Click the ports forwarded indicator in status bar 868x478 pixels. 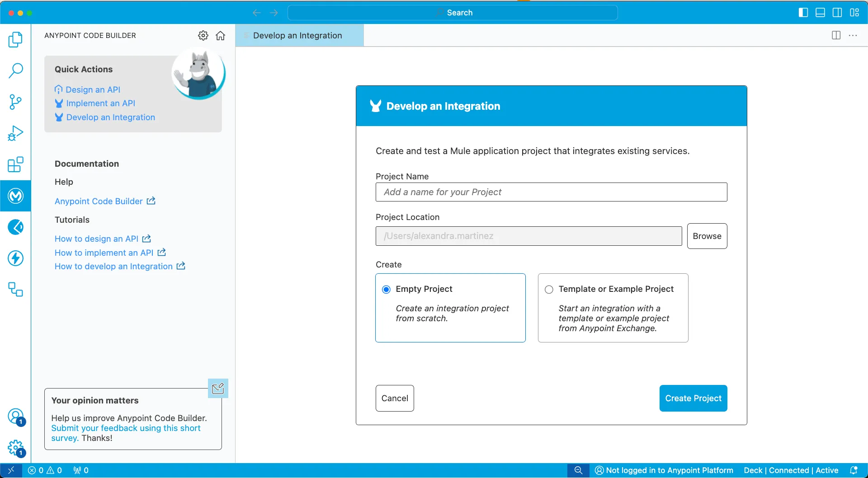[x=81, y=470]
